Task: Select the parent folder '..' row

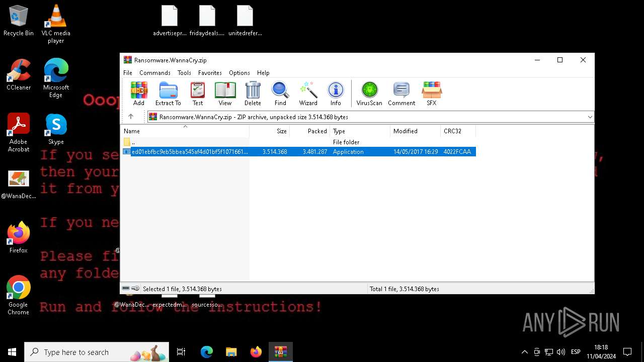Action: (299, 142)
